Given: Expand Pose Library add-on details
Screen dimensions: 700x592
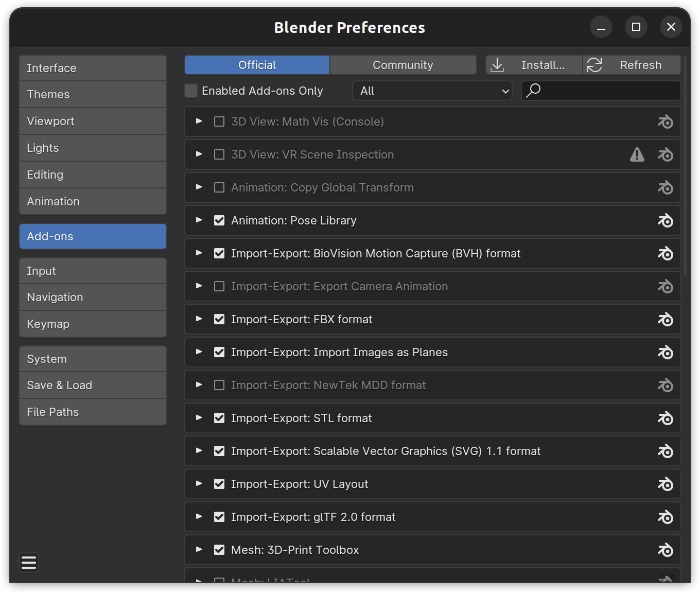Looking at the screenshot, I should tap(199, 220).
